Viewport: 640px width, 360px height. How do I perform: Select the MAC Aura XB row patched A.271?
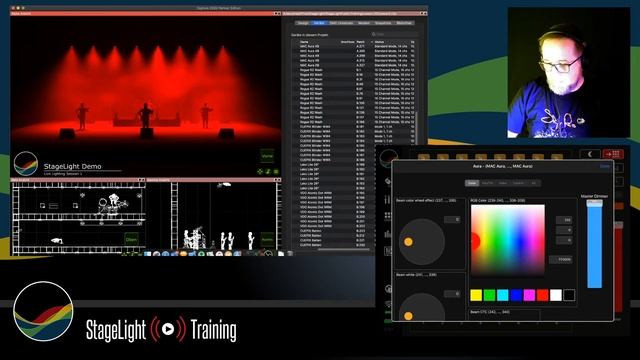[354, 47]
